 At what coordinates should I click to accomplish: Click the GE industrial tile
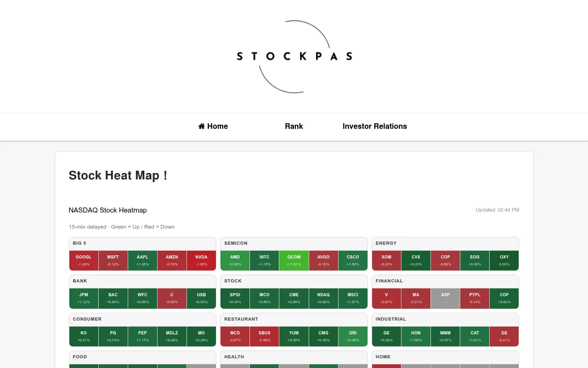coord(386,336)
